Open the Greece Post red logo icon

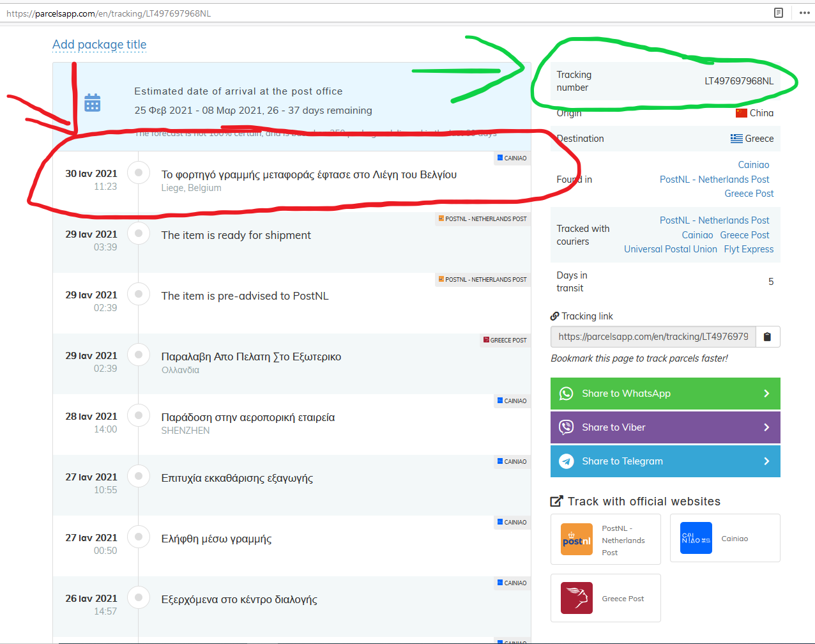pyautogui.click(x=577, y=598)
